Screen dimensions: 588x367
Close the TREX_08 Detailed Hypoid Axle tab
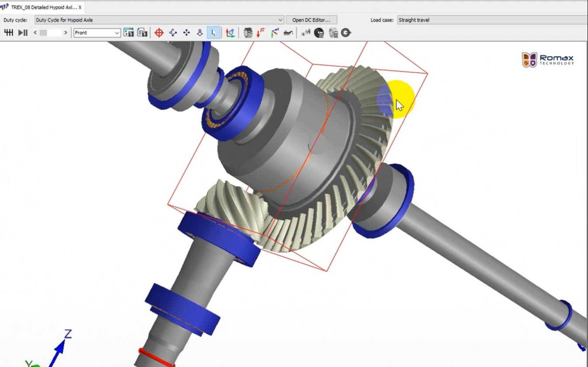(x=80, y=7)
